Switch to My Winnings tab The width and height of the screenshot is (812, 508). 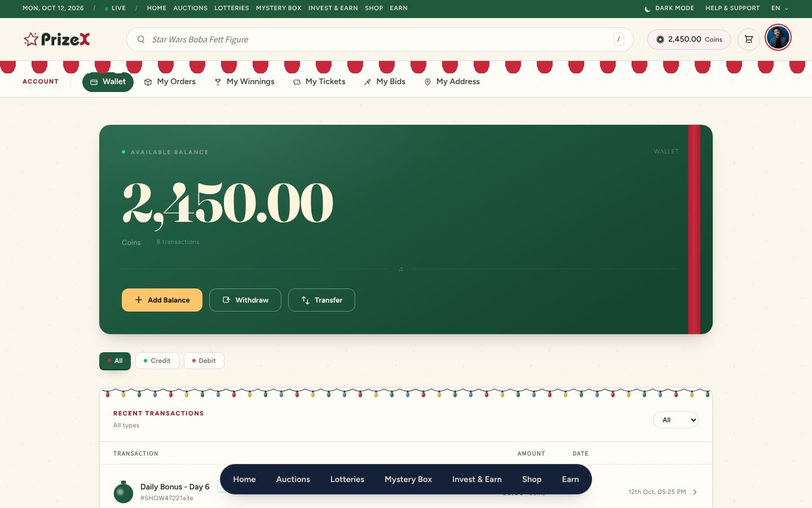click(244, 82)
